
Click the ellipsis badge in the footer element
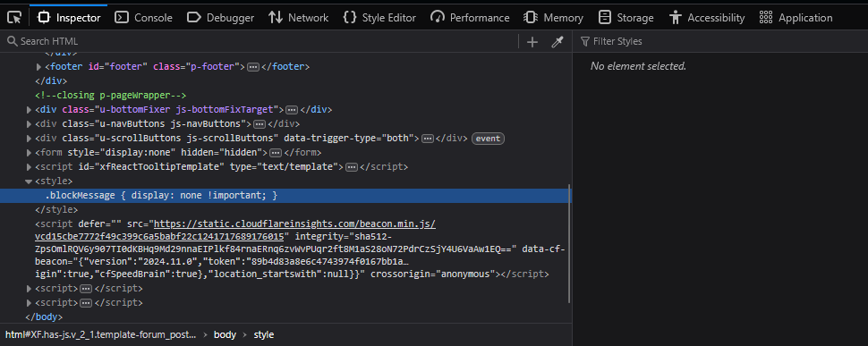click(253, 67)
